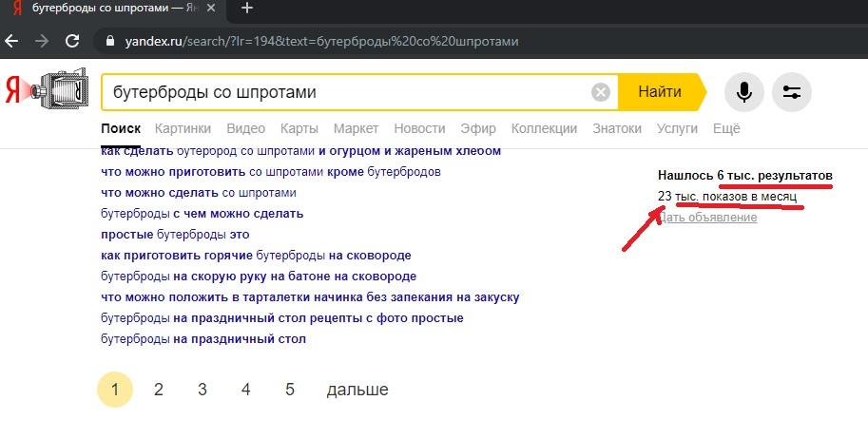This screenshot has height=439, width=868.
Task: Open suggestion бутерброды на праздничный стол
Action: (203, 339)
